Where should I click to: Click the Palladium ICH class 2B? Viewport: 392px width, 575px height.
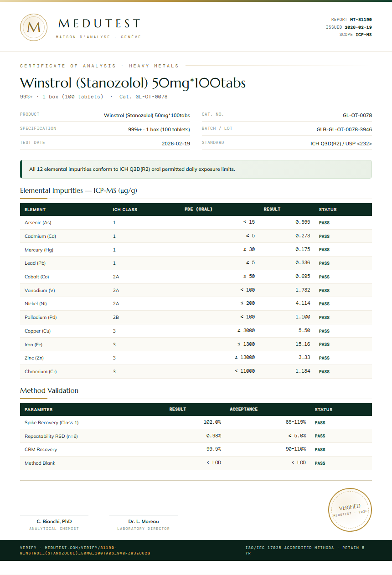pyautogui.click(x=116, y=318)
